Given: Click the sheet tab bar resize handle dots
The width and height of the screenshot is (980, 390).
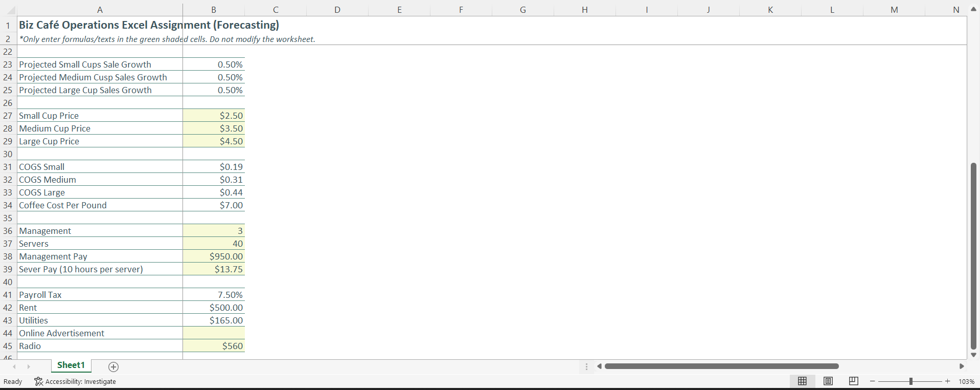Looking at the screenshot, I should click(x=586, y=366).
